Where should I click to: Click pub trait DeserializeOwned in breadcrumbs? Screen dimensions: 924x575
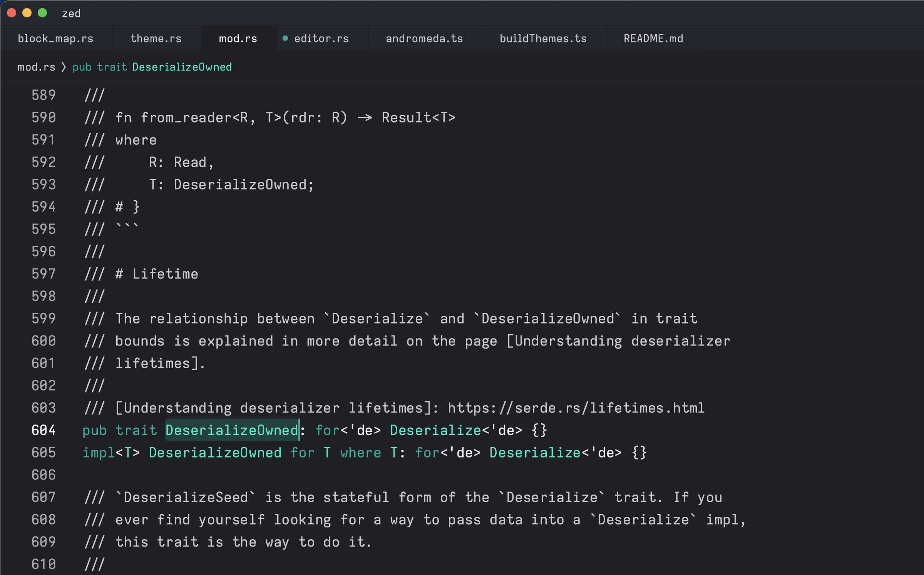coord(152,67)
